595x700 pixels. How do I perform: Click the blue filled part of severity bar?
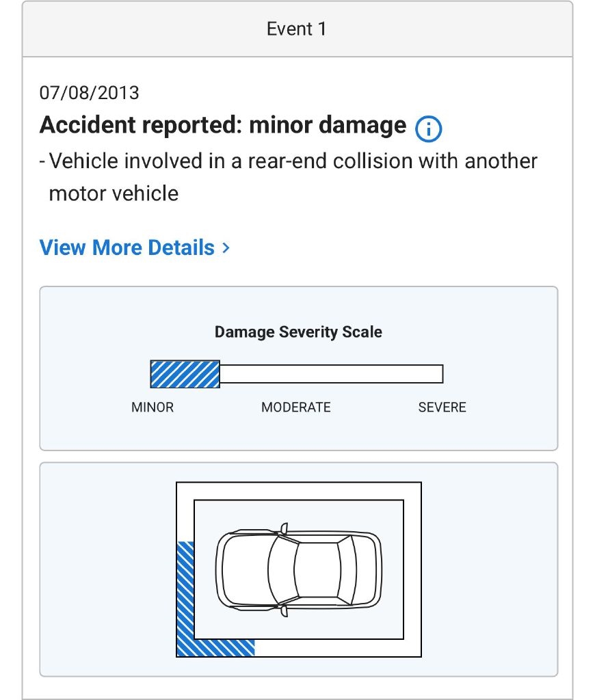(x=185, y=374)
